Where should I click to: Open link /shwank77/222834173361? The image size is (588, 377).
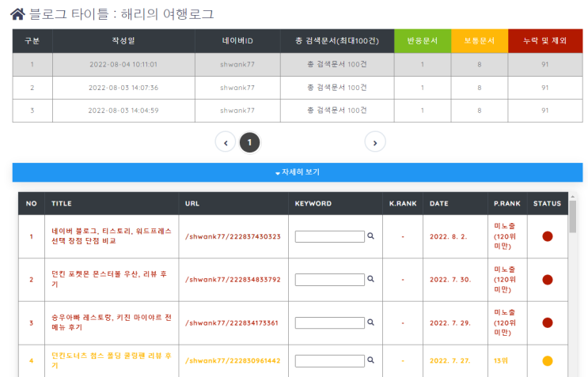(x=232, y=323)
